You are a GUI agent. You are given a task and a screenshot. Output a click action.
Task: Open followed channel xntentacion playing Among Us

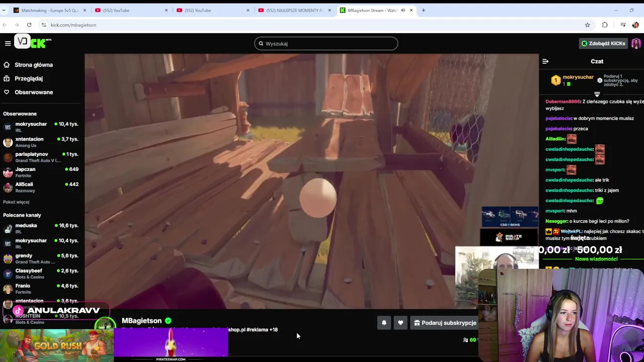41,142
